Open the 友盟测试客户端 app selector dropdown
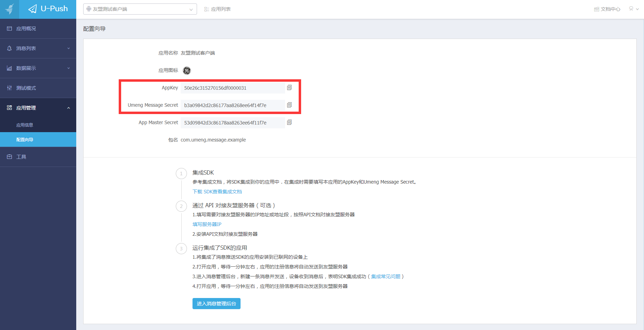The width and height of the screenshot is (644, 330). click(140, 9)
